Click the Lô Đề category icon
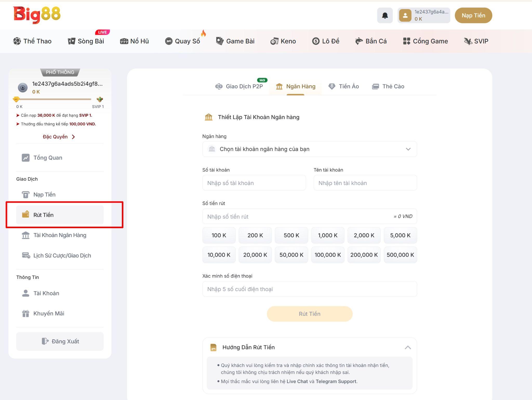 (316, 41)
